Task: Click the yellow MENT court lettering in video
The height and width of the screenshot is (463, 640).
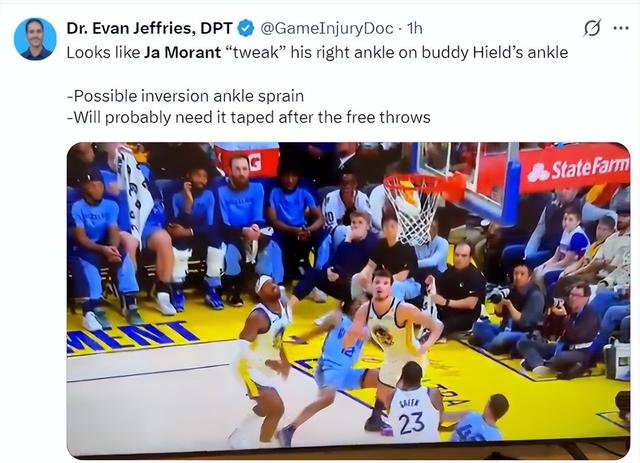Action: [131, 336]
